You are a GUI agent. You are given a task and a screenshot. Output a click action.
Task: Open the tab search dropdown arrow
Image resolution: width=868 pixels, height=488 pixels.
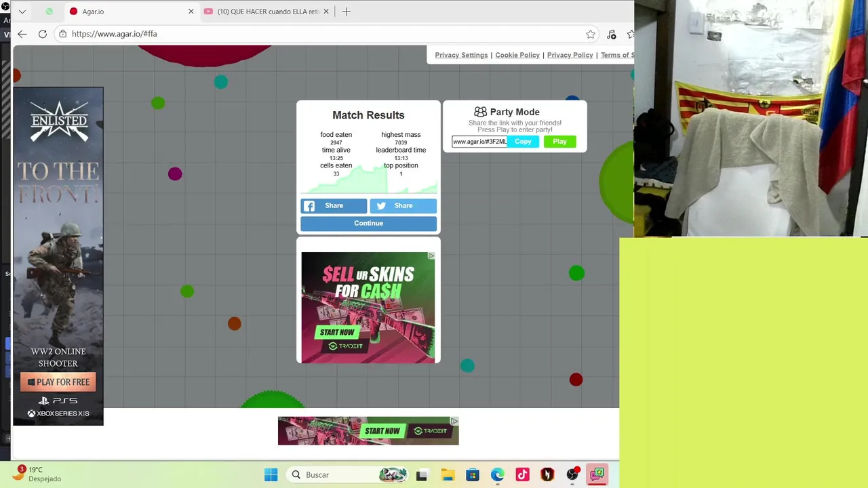[x=22, y=12]
